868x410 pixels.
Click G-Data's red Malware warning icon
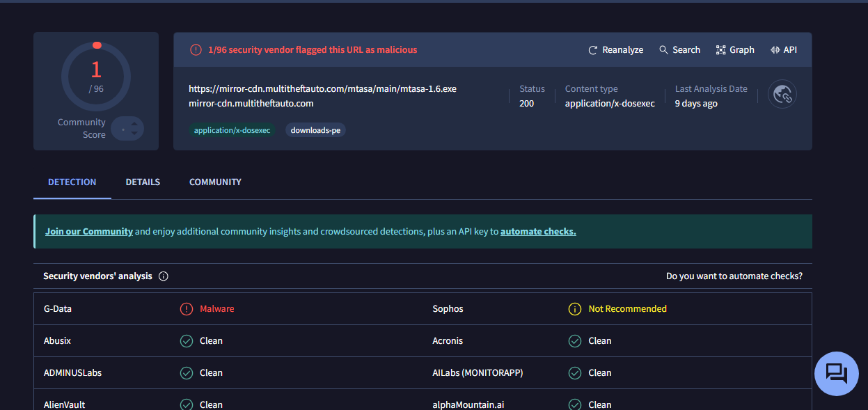click(x=187, y=309)
